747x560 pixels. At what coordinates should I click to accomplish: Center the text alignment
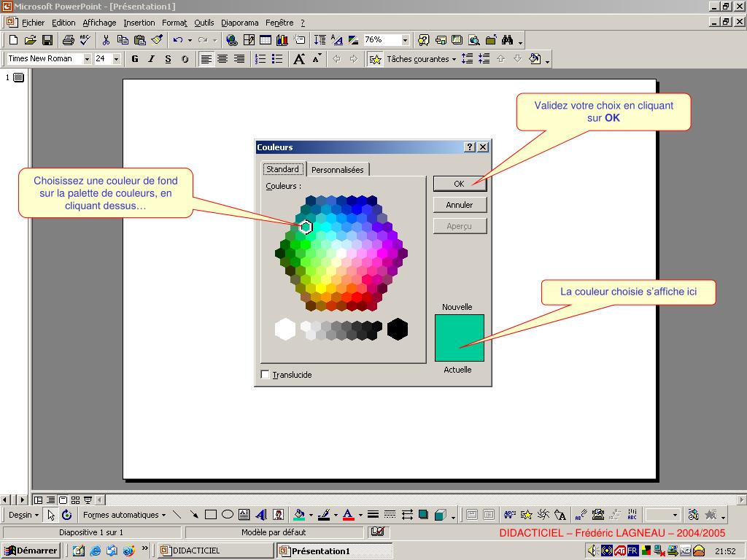pyautogui.click(x=222, y=59)
